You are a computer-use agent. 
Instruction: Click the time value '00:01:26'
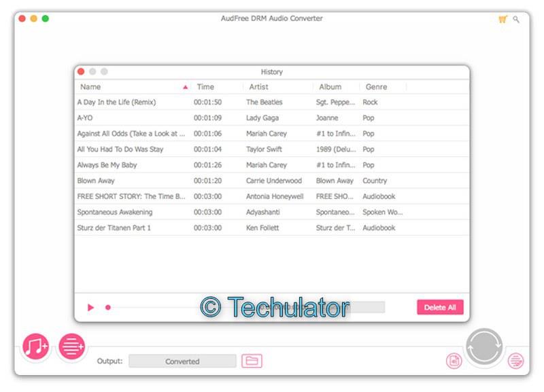coord(207,165)
